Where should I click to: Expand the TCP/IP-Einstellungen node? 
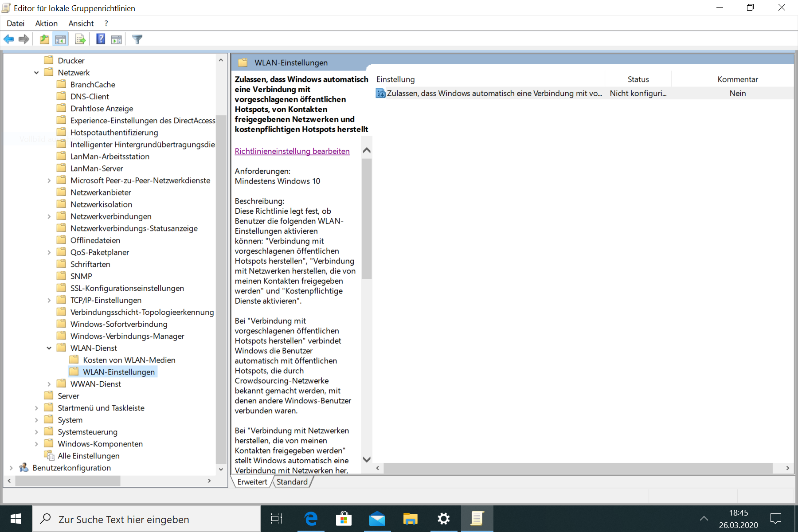[x=49, y=300]
